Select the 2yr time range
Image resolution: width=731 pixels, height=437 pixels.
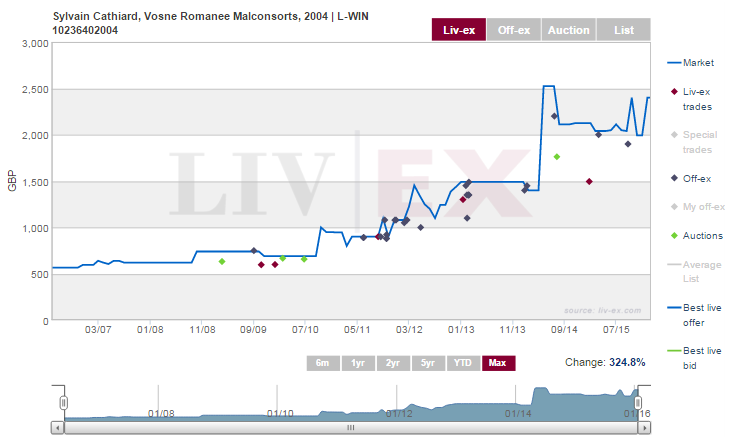(393, 363)
